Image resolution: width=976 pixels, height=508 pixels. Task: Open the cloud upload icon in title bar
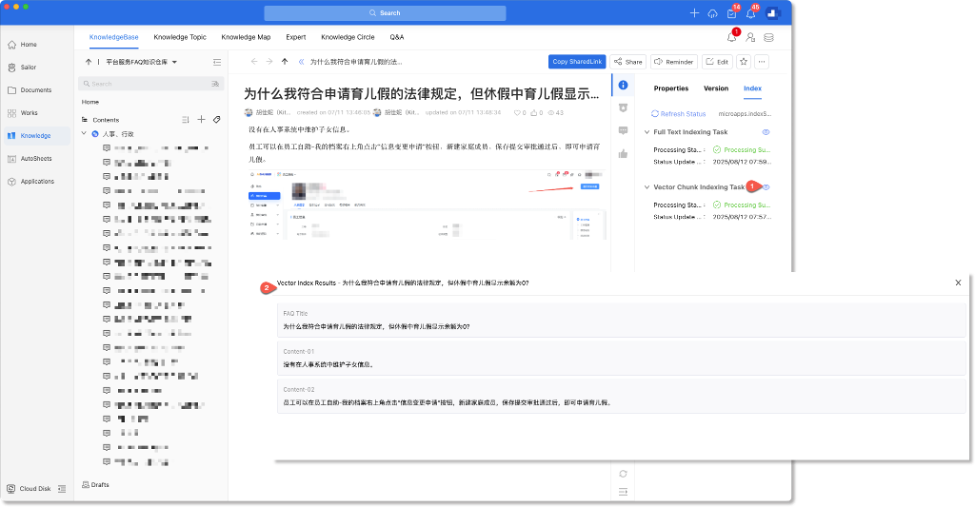(712, 13)
